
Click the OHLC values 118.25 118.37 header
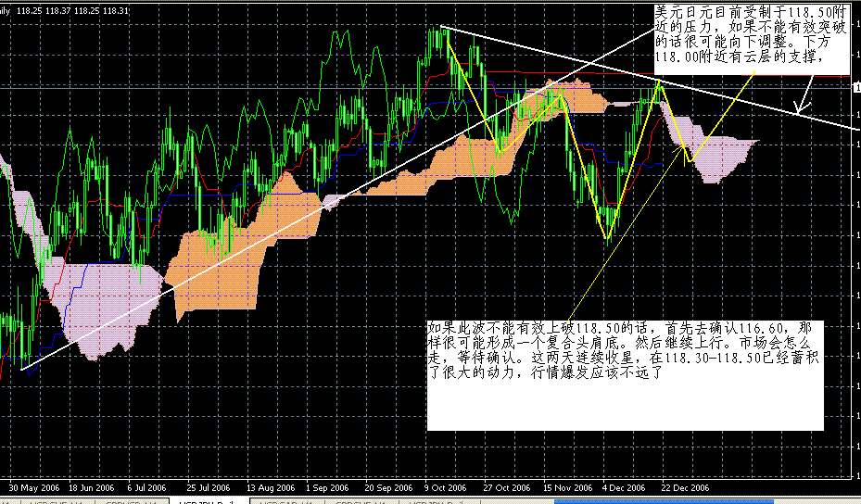click(x=73, y=10)
